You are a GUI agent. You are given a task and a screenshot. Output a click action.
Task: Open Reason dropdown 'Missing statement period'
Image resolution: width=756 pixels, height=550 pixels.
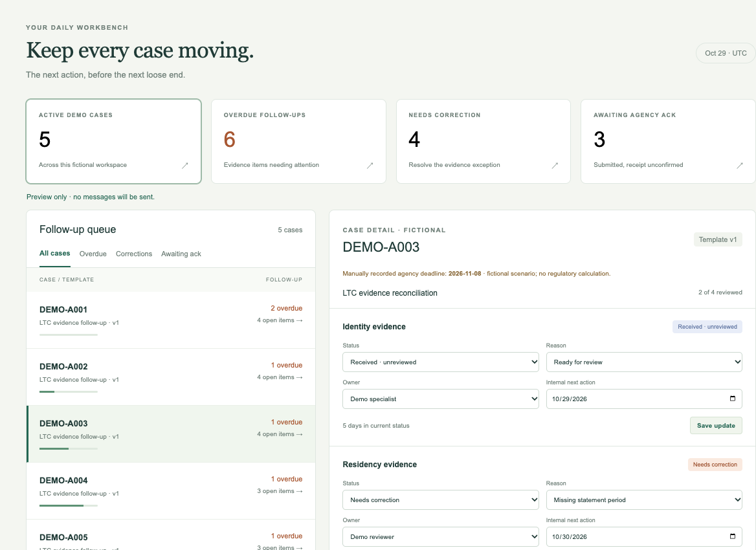(644, 500)
